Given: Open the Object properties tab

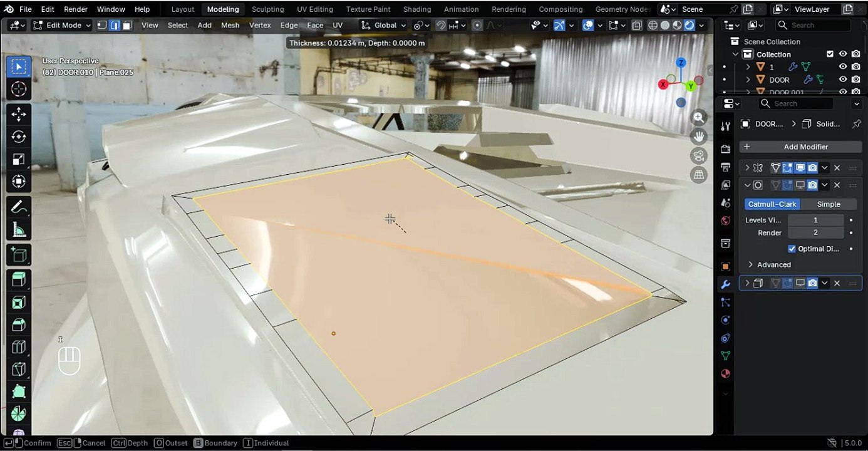Looking at the screenshot, I should tap(725, 266).
